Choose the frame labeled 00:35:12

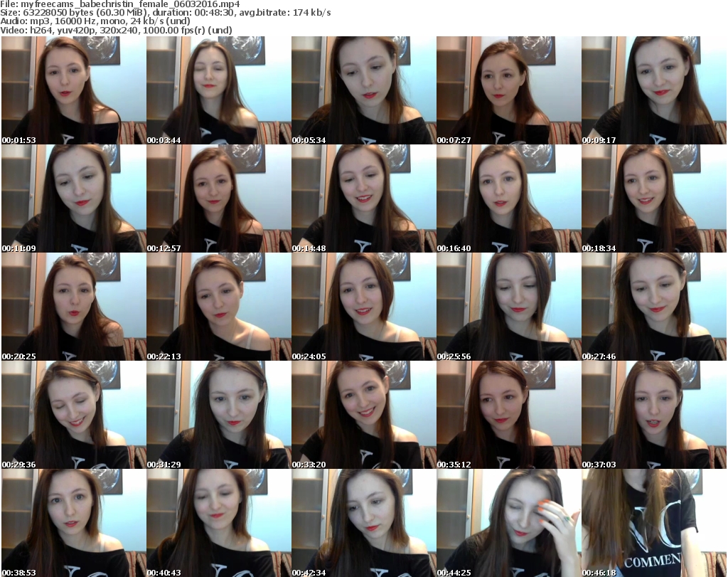[509, 415]
